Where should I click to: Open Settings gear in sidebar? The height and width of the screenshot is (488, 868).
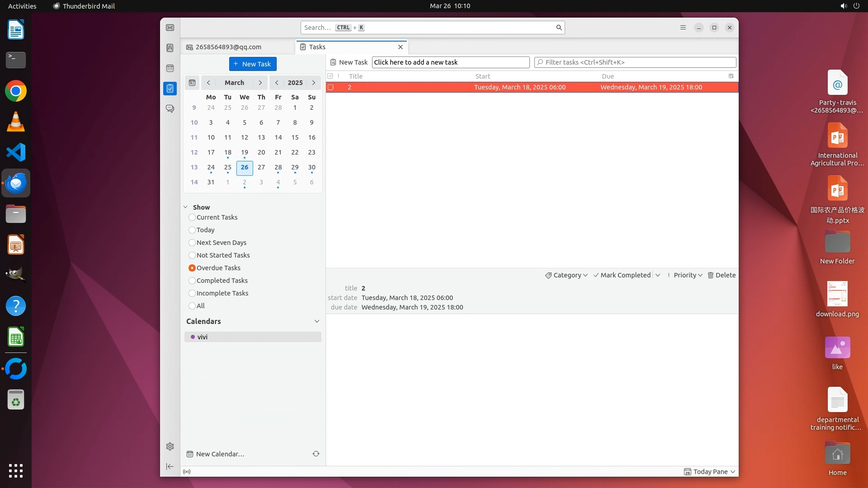point(170,446)
